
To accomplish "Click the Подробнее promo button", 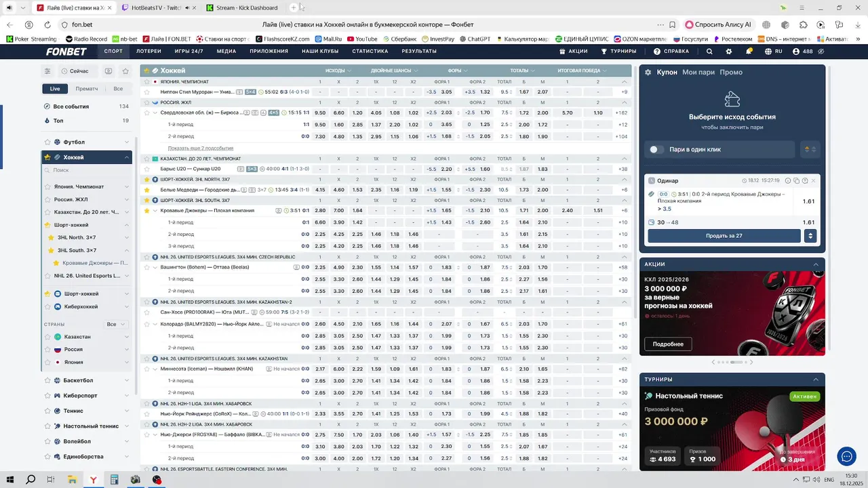I will (x=668, y=344).
